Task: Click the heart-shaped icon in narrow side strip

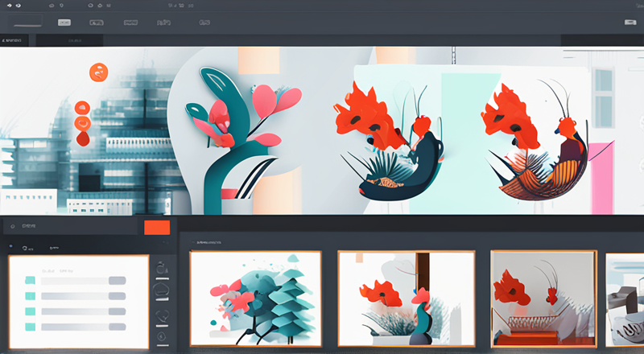Action: click(162, 315)
